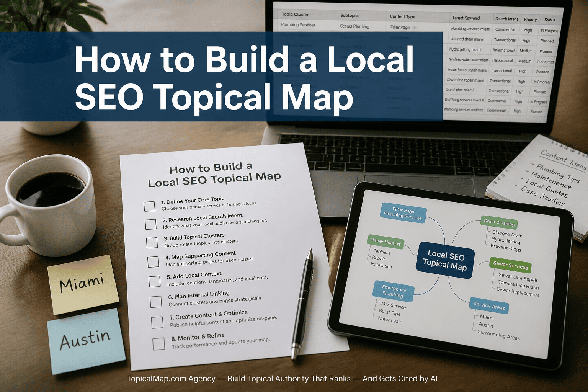Check the Create Content & Optimize box
The width and height of the screenshot is (588, 392).
point(157,322)
